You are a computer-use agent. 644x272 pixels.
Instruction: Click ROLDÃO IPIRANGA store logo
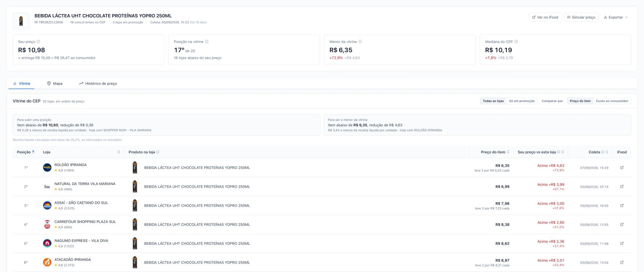(x=47, y=168)
